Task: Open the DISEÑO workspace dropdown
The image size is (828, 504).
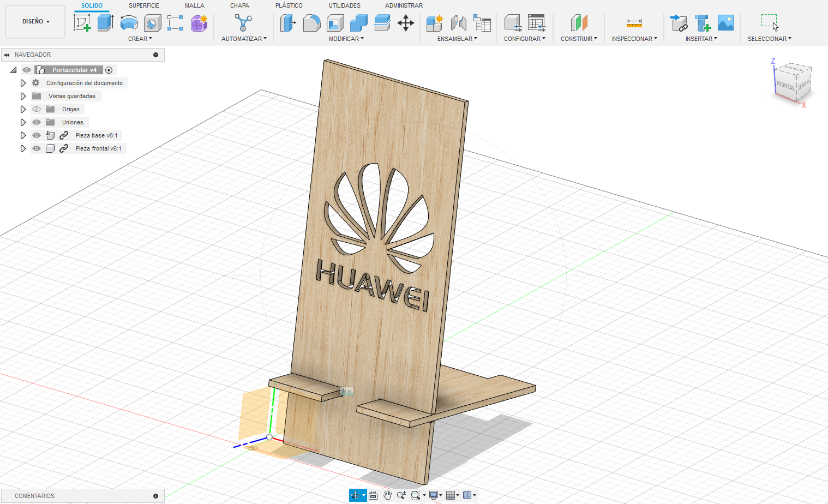Action: [35, 22]
